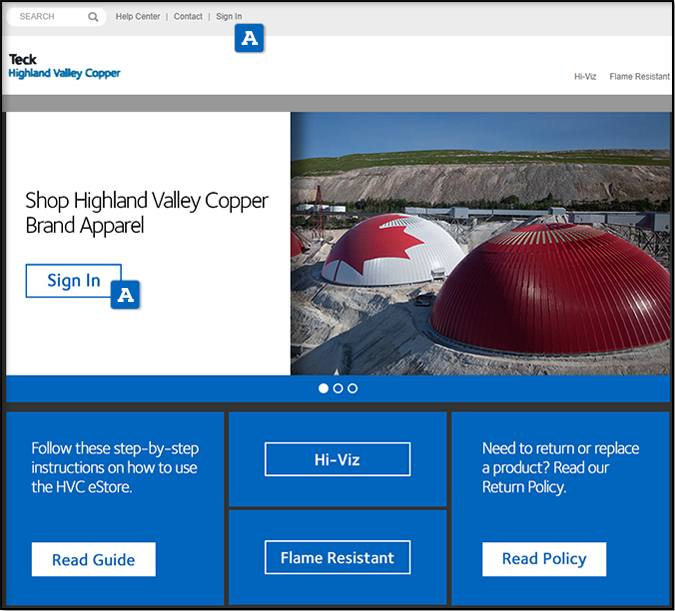Choose the Hi-Viz category tile button
Viewport: 675px width, 611px height.
coord(337,460)
